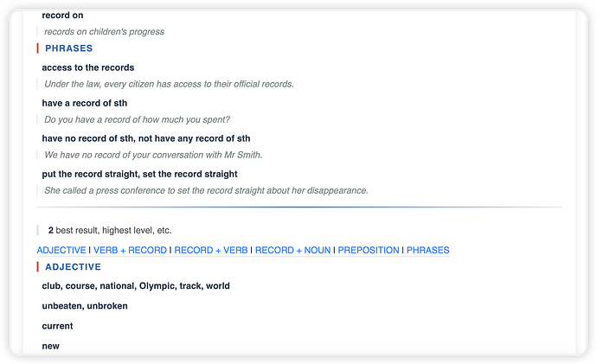The image size is (597, 364).
Task: Click the "club, course, national, Olympic" collocation line
Action: [x=136, y=285]
